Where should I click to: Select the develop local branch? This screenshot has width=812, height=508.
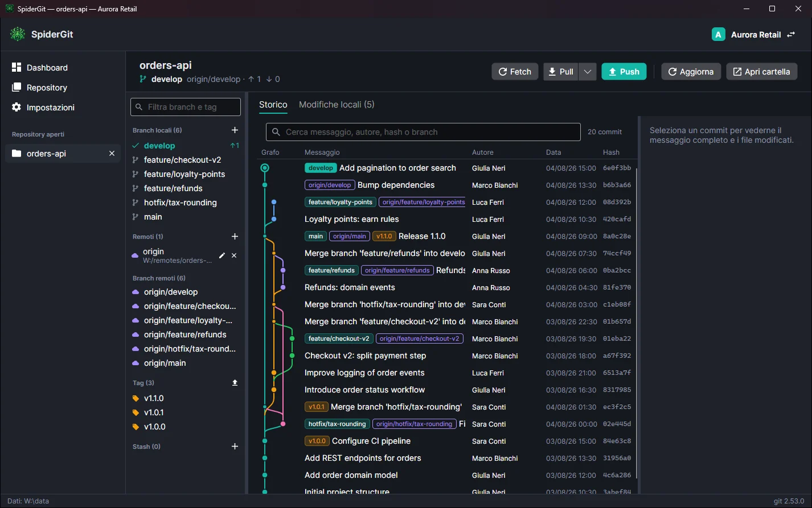[x=186, y=146]
